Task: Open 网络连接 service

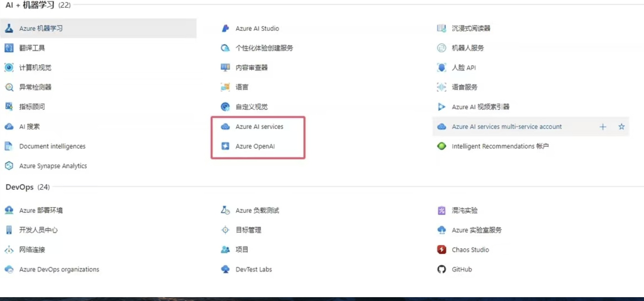Action: coord(32,249)
